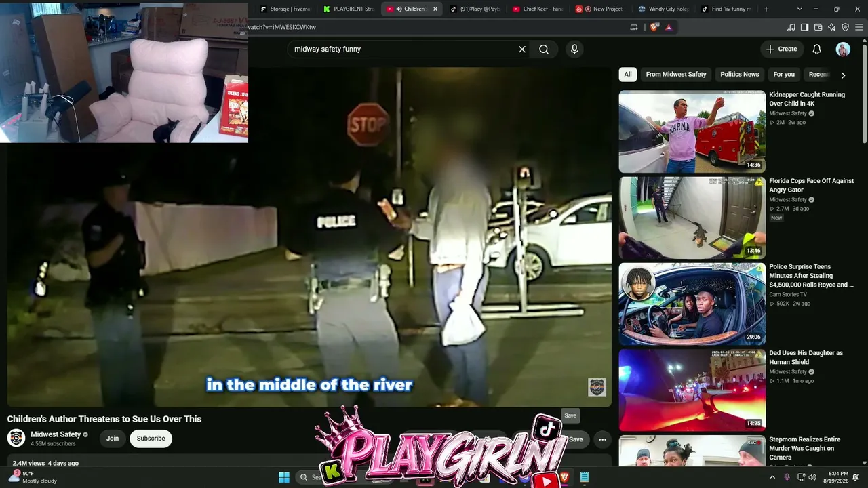868x488 pixels.
Task: Switch to the New Project tab
Action: click(601, 9)
